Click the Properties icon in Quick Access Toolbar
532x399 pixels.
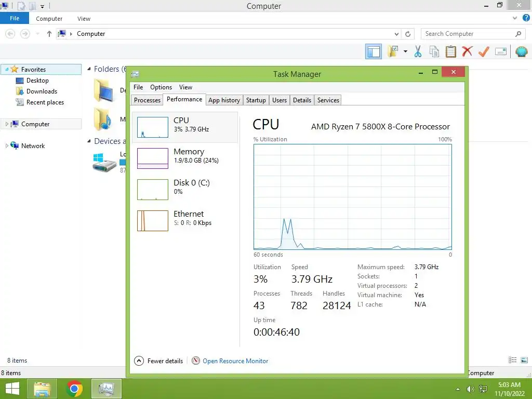21,6
